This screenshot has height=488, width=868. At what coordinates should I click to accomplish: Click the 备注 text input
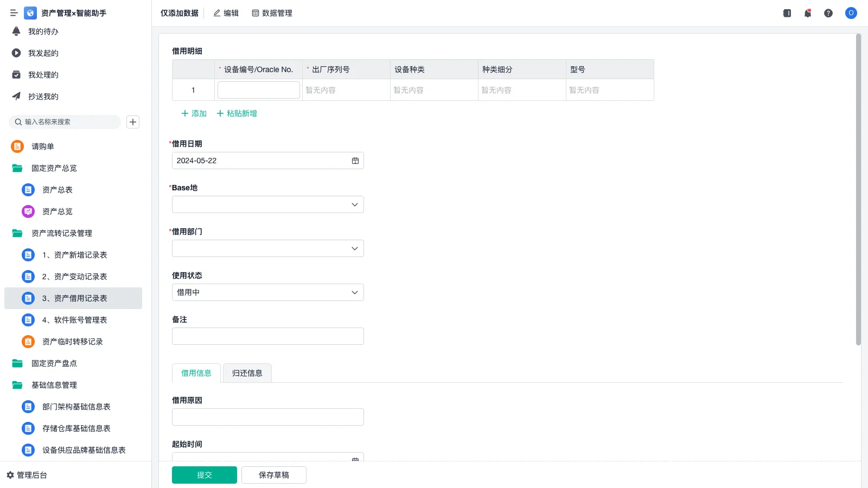[268, 336]
